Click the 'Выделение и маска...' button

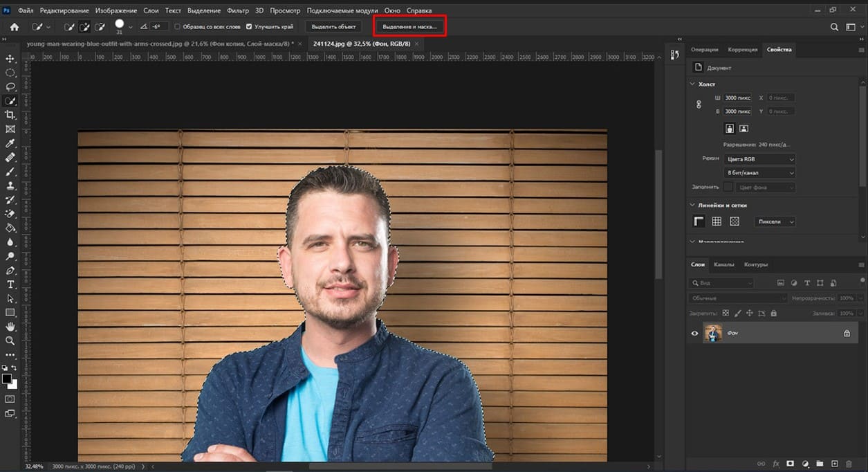click(x=410, y=26)
